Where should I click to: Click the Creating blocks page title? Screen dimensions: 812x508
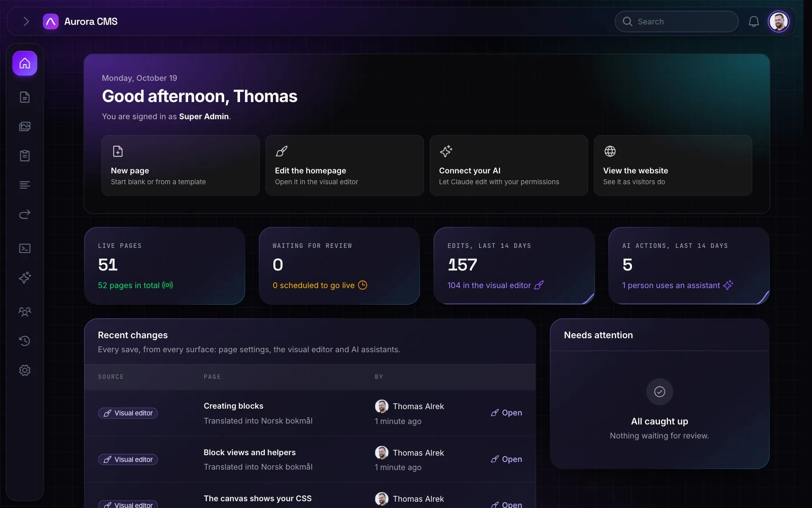233,406
